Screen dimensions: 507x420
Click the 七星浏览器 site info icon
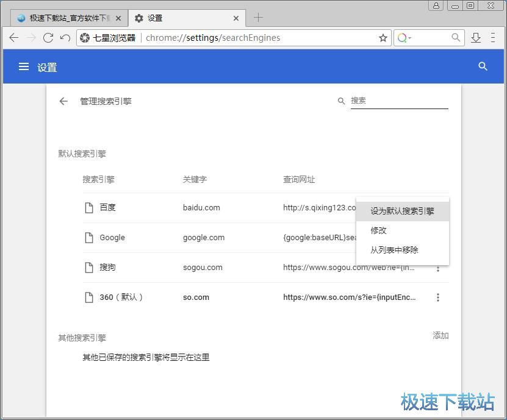coord(85,38)
